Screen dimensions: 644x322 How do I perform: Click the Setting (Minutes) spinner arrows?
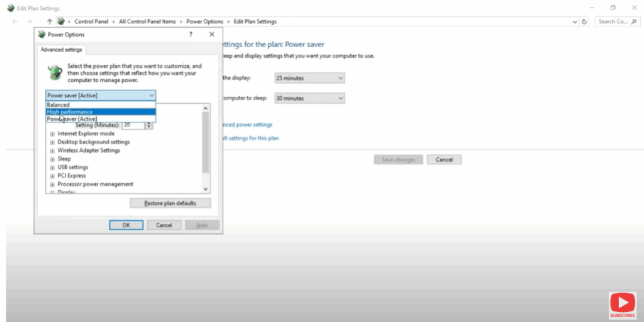(x=149, y=125)
